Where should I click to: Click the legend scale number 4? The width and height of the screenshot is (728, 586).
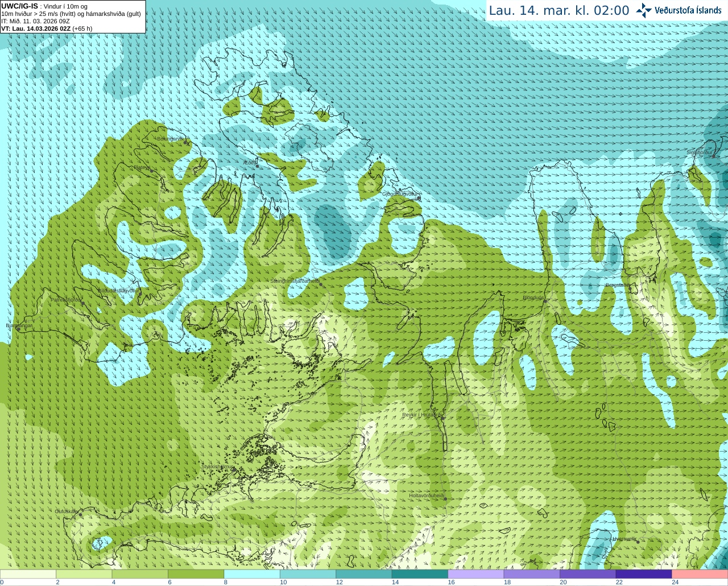[x=114, y=582]
